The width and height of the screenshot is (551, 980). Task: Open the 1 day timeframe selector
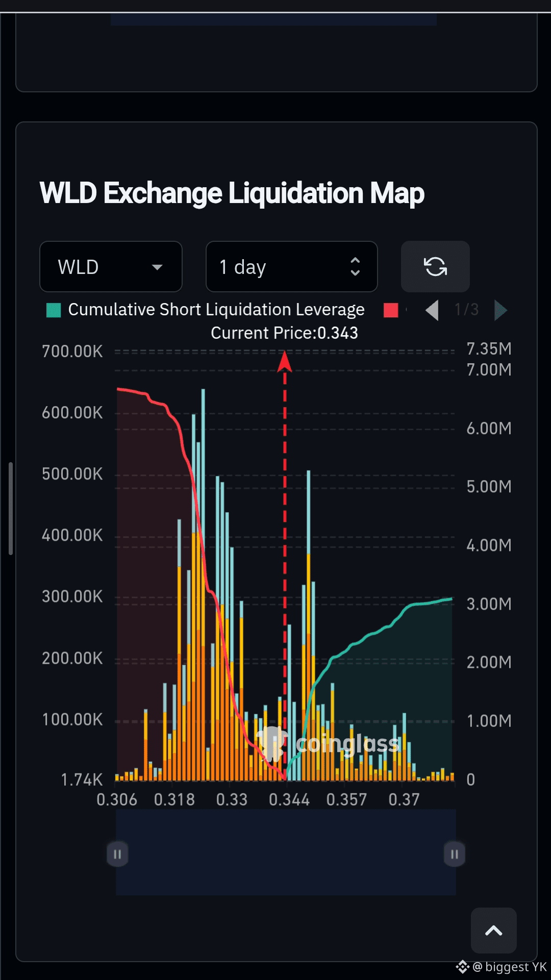291,267
